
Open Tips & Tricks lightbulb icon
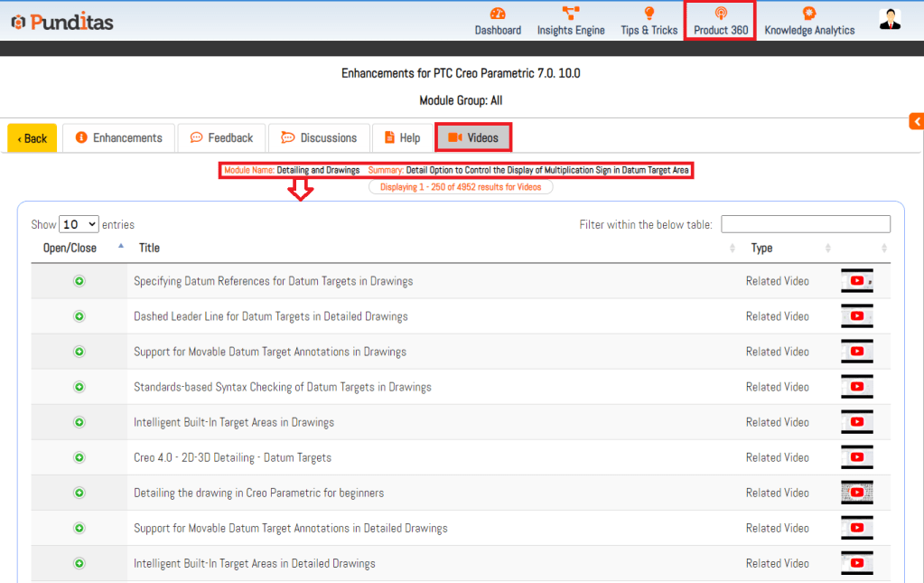[649, 14]
